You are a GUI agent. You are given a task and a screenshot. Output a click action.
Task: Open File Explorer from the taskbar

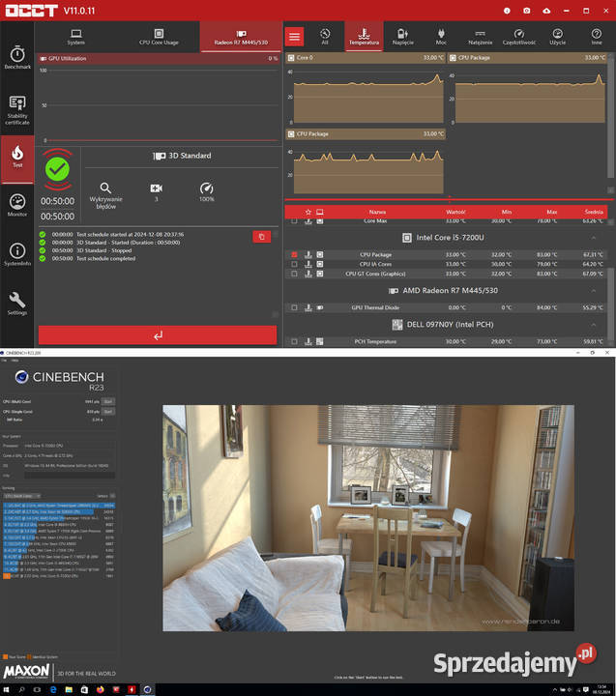pyautogui.click(x=69, y=690)
